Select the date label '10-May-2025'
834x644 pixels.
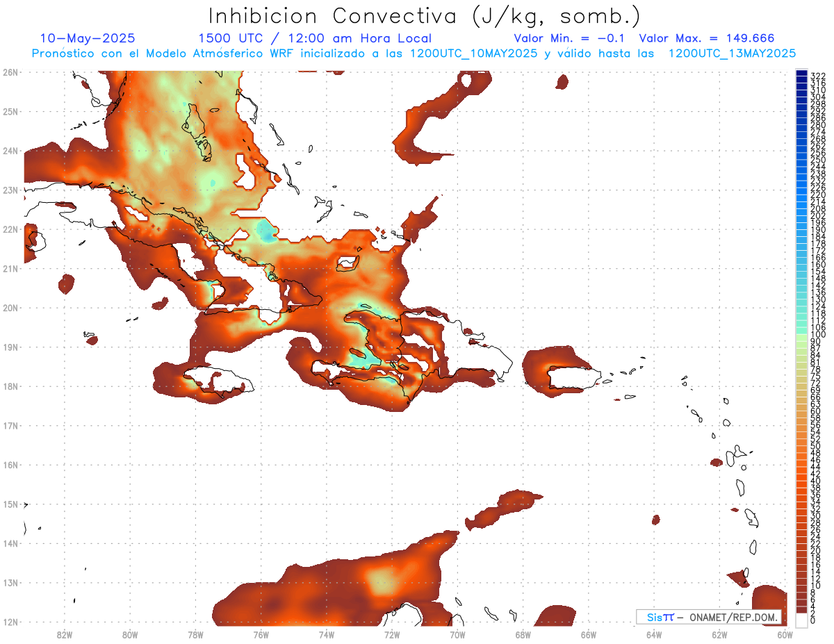88,38
